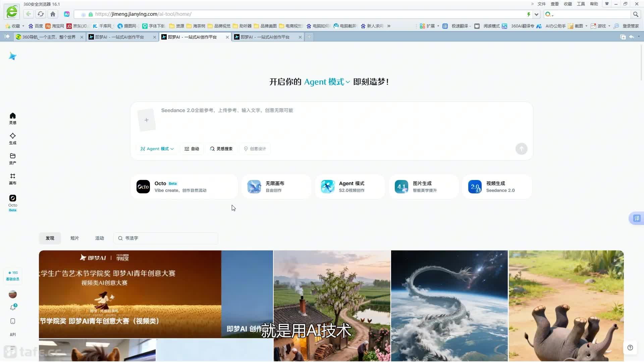Go back with browser back arrow
The image size is (644, 362).
click(29, 14)
